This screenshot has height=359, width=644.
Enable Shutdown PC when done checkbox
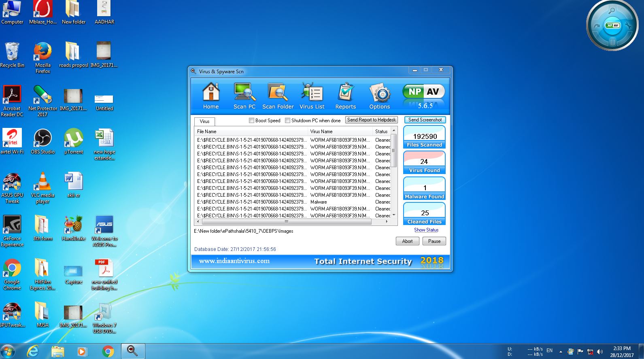point(287,120)
